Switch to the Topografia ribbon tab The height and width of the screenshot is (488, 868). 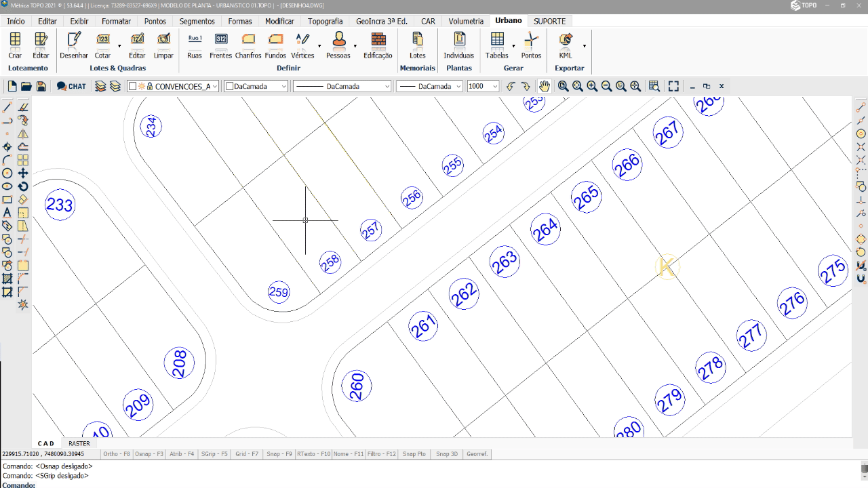(x=325, y=21)
